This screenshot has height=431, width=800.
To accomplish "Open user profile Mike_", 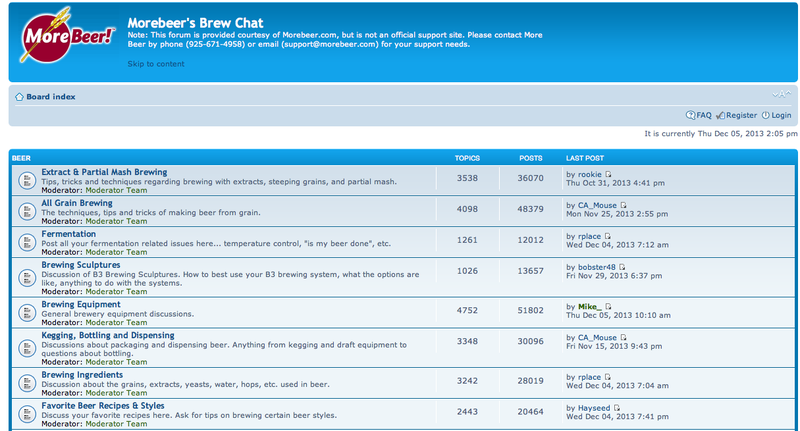I will click(x=590, y=307).
